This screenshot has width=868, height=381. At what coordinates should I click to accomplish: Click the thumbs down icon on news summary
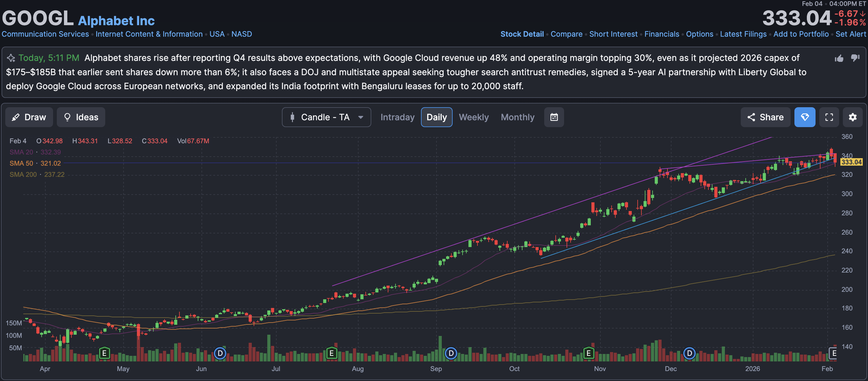pyautogui.click(x=855, y=58)
